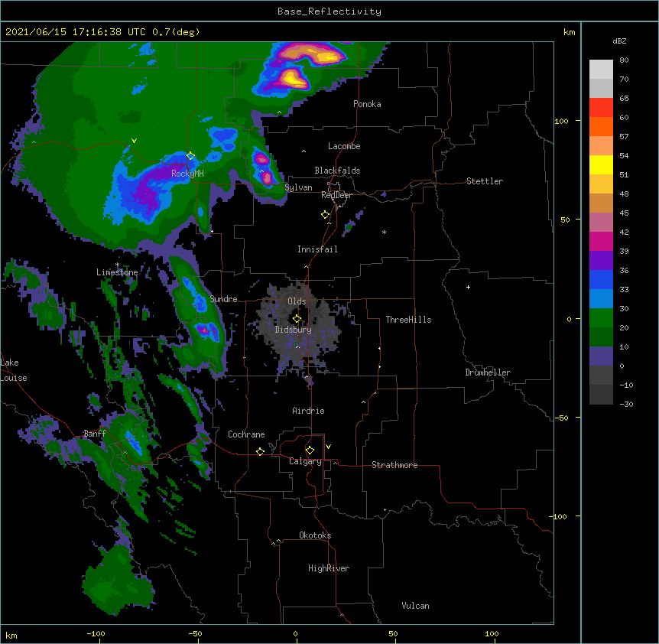Click the green echo blob southwest of Banff

click(118, 582)
